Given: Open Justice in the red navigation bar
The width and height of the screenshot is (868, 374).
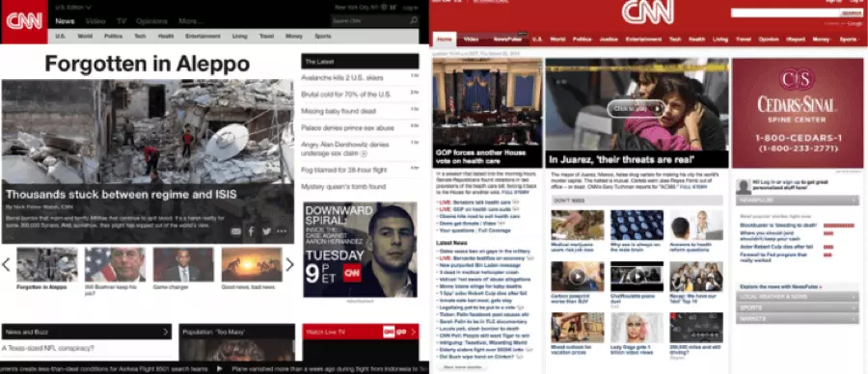Looking at the screenshot, I should [609, 40].
